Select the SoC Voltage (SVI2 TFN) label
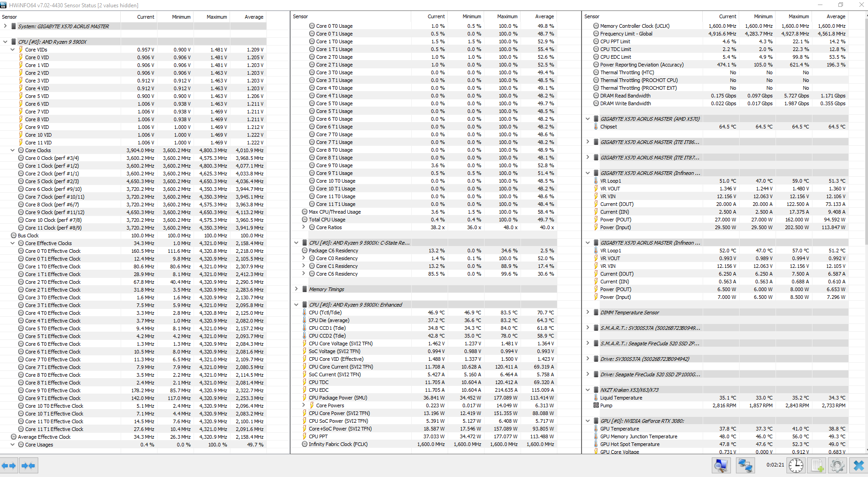Screen dimensions: 868x477 335,351
